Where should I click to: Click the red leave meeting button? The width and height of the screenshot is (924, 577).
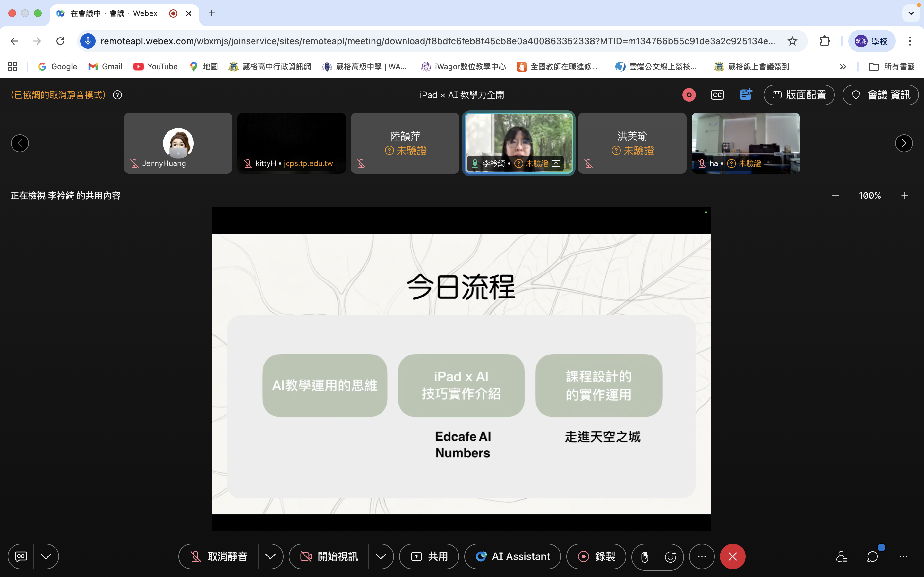coord(732,556)
